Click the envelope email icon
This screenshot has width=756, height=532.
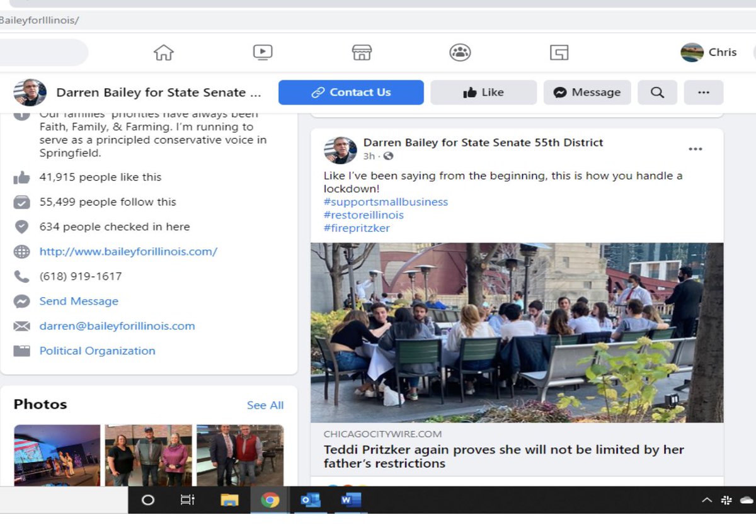point(21,326)
